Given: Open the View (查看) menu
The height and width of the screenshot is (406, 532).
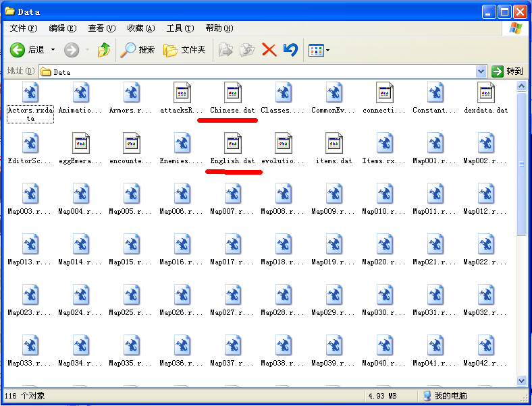Looking at the screenshot, I should pyautogui.click(x=102, y=28).
